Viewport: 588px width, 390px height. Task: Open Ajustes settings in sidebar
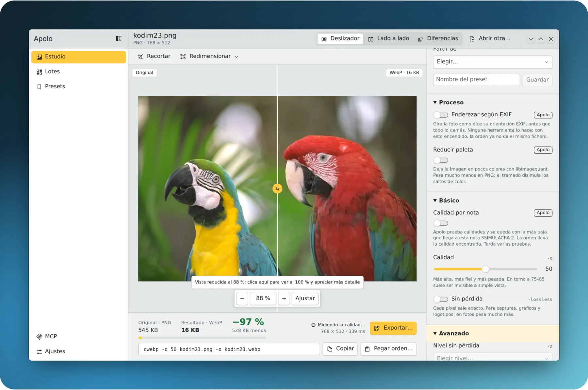tap(78, 351)
